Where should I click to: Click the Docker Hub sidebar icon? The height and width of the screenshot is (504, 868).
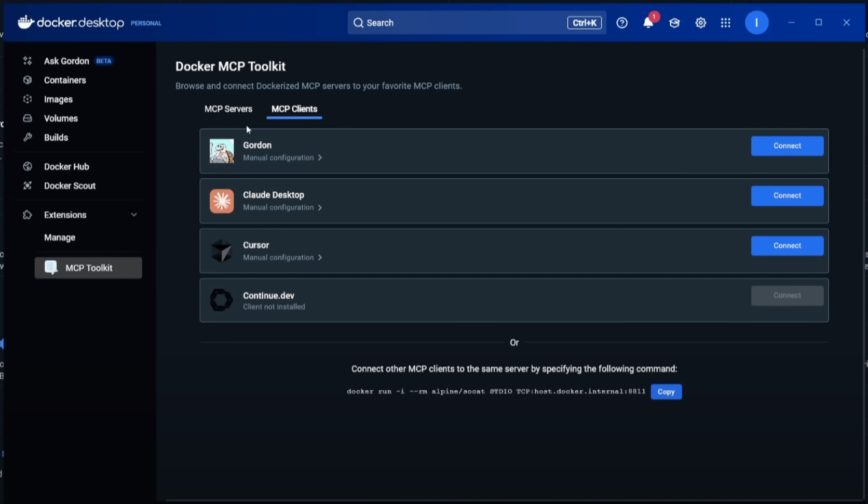pos(28,166)
